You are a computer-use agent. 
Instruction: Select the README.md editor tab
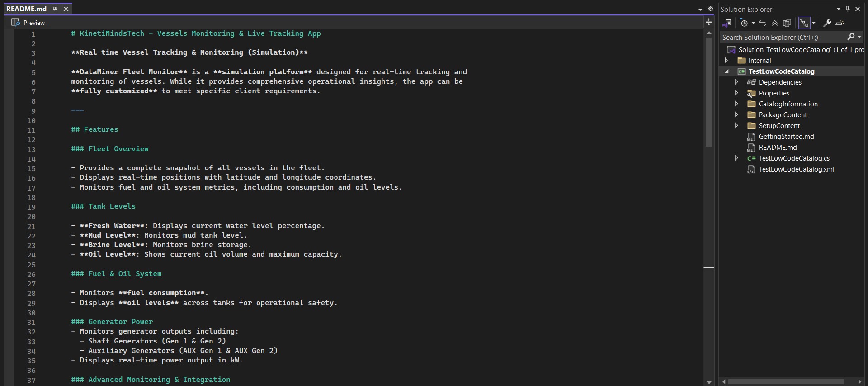(26, 9)
